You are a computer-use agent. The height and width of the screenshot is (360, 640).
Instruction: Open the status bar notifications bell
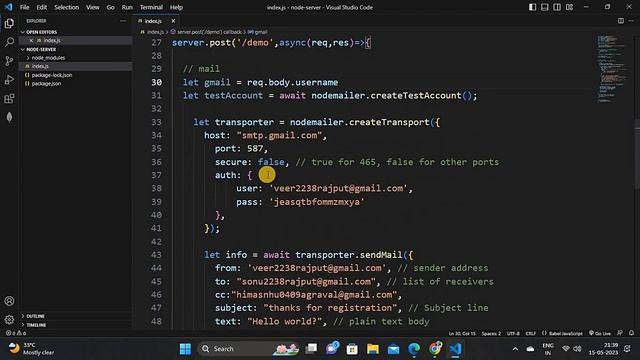coord(631,333)
